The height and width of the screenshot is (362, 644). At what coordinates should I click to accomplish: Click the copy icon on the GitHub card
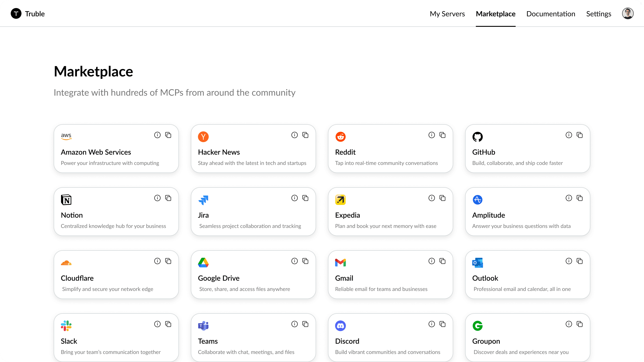[x=580, y=135]
